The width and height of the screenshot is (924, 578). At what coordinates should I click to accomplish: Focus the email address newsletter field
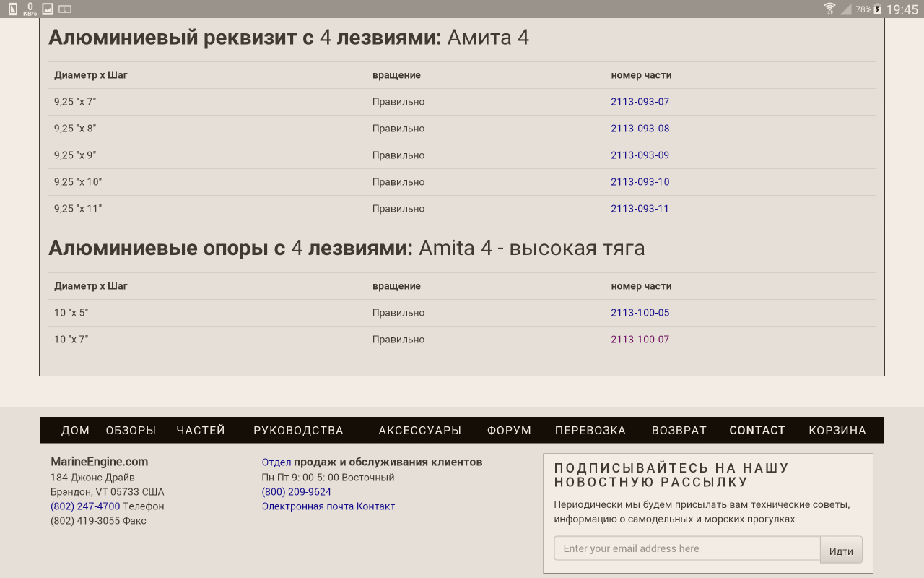click(687, 548)
